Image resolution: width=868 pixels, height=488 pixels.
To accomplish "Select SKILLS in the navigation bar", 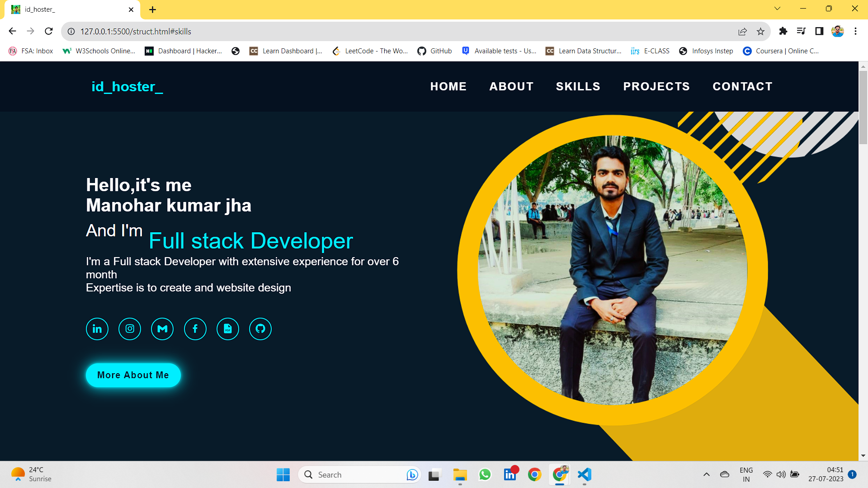I will (578, 86).
